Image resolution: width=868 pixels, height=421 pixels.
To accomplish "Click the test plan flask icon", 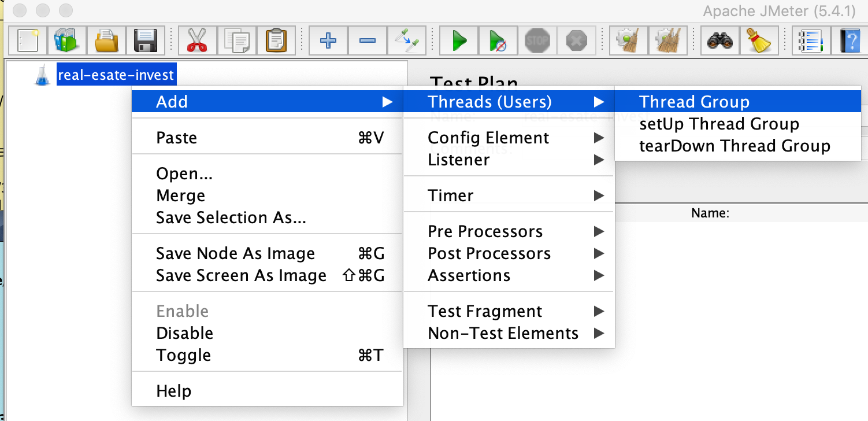I will pos(42,75).
